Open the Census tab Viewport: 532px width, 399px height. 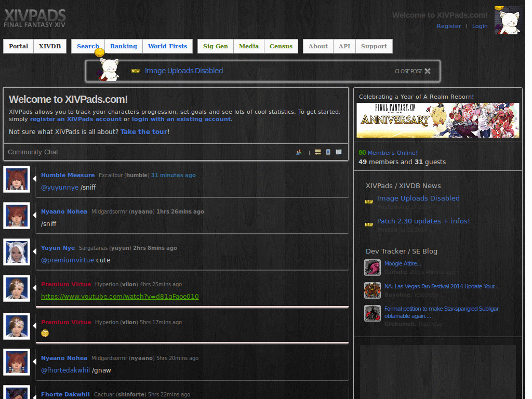click(281, 46)
